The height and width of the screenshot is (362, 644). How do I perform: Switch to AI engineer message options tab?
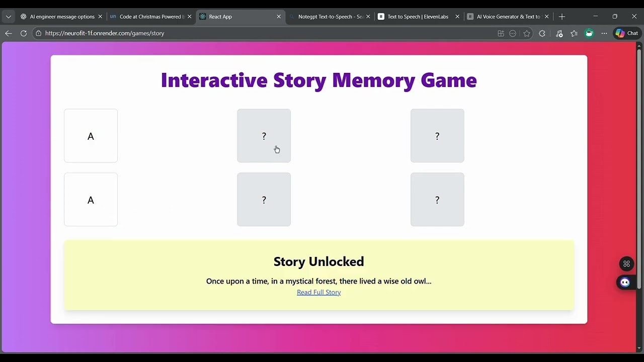pos(61,17)
